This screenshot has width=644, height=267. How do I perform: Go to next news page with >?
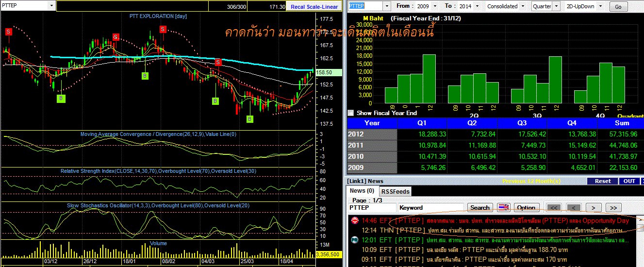click(593, 208)
